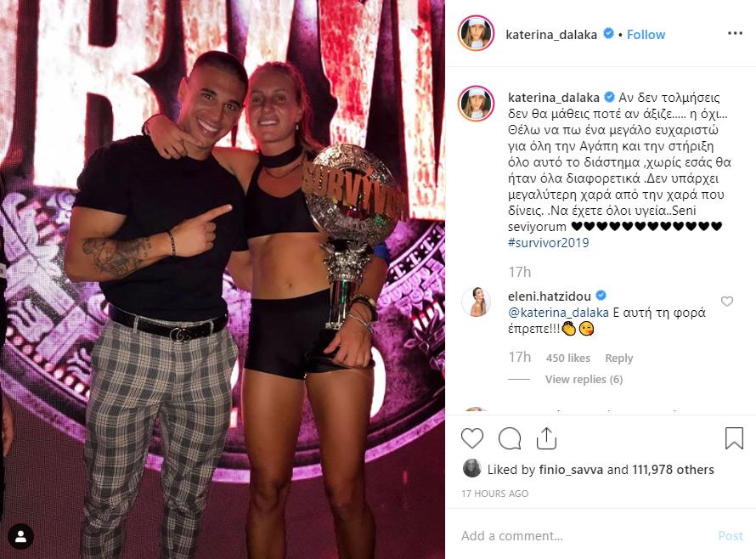The height and width of the screenshot is (559, 756).
Task: Save the post with the bookmark icon
Action: click(734, 438)
